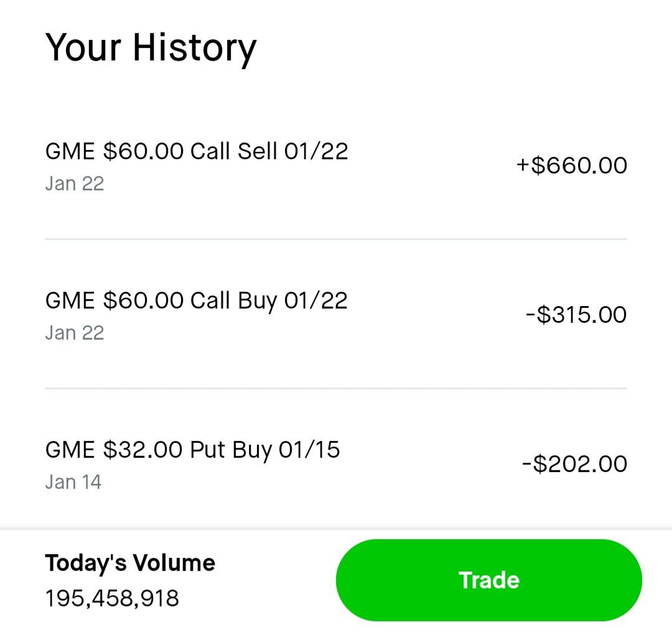Screen dimensions: 672x637
Task: Click the Jan 22 date under the Call Buy
Action: (74, 332)
